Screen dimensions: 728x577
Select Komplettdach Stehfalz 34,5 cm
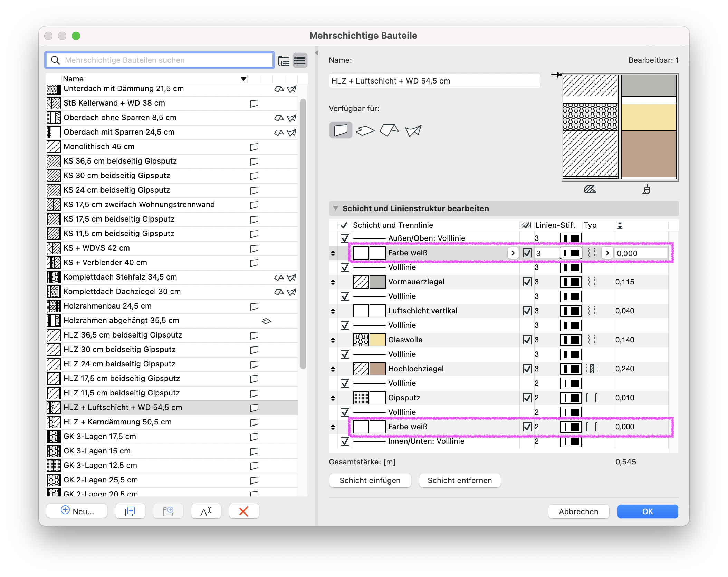172,277
